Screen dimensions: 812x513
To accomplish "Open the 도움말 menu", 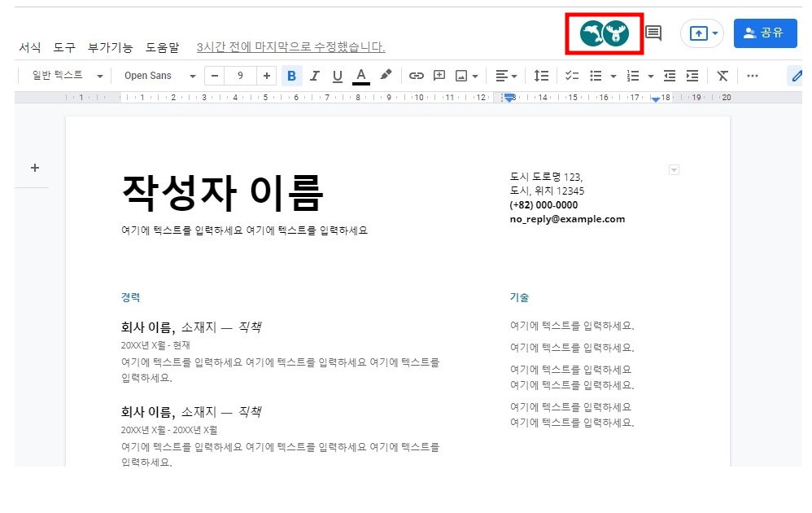I will click(162, 47).
